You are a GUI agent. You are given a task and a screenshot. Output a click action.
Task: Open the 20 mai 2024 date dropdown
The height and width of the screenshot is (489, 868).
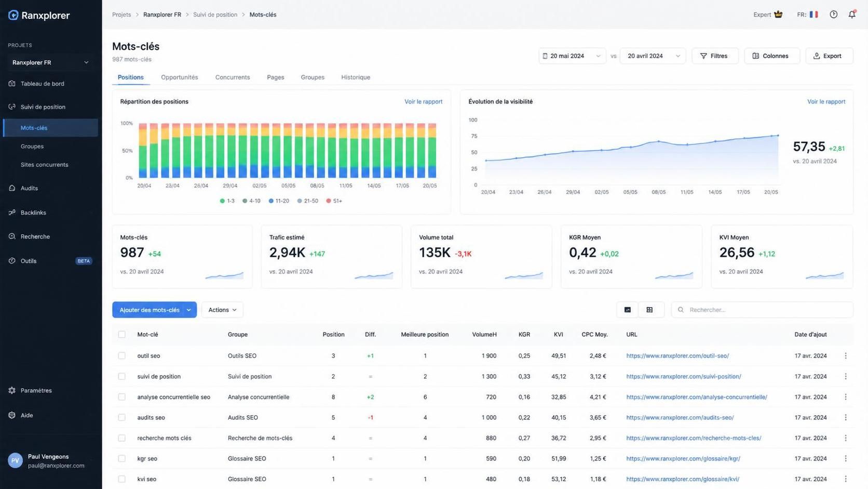pos(572,56)
